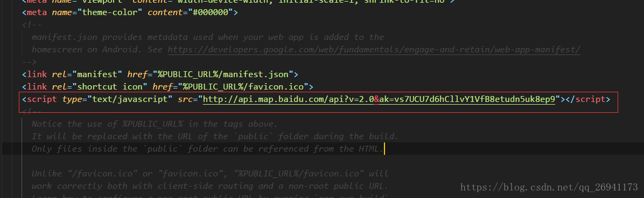Click the closing </script> tag
644x198 pixels.
[x=588, y=99]
